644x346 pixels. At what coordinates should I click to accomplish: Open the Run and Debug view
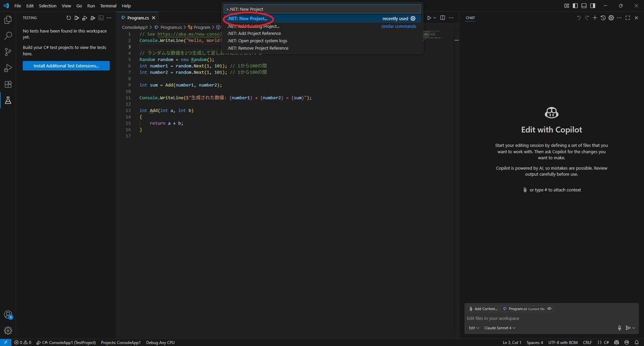coord(8,68)
